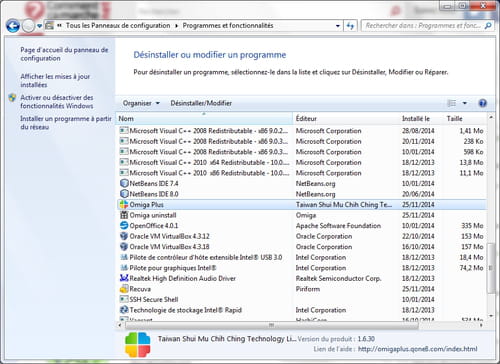This screenshot has width=500, height=364.
Task: Select Visual C++ 2010 x64 Redistributable row
Action: click(302, 163)
